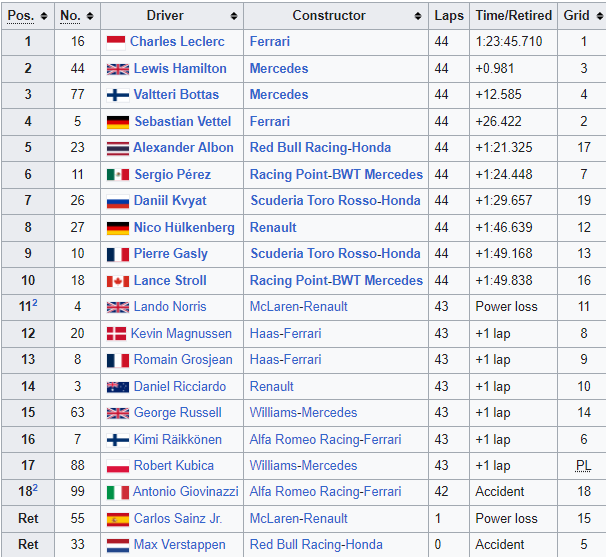606x557 pixels.
Task: Select Vettel's gap +26.422
Action: [498, 121]
